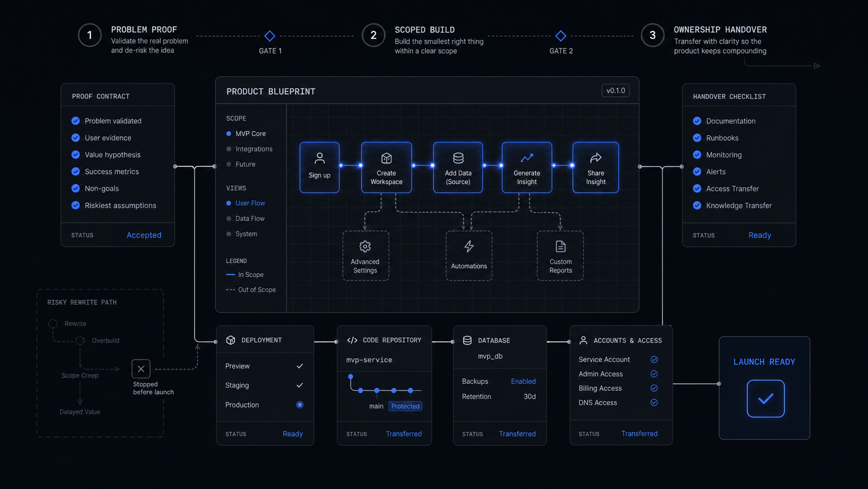The width and height of the screenshot is (868, 489).
Task: Toggle the DNS Access check
Action: 654,403
